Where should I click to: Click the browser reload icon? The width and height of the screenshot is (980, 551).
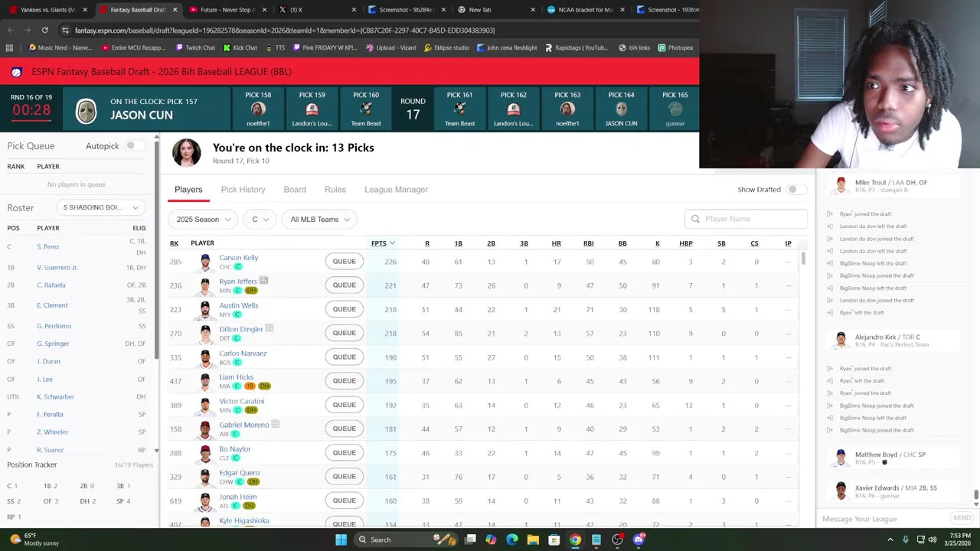pos(44,30)
